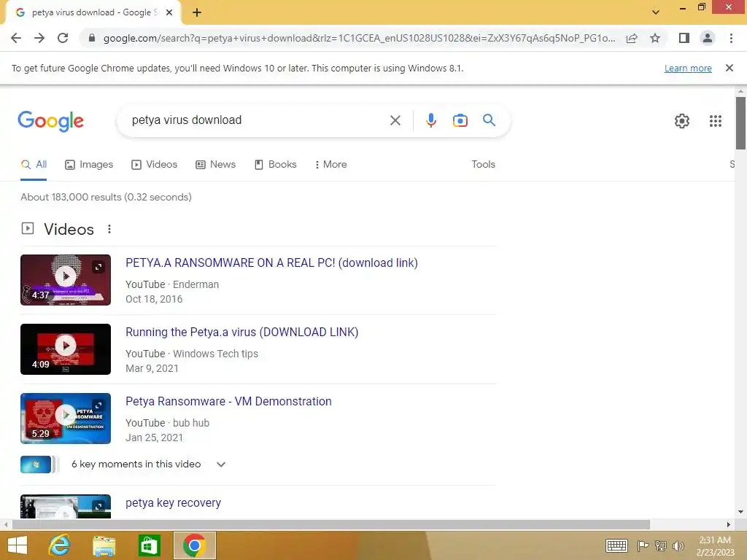This screenshot has width=747, height=560.
Task: Play the 4:09 Windows Tech tips thumbnail
Action: (x=66, y=349)
